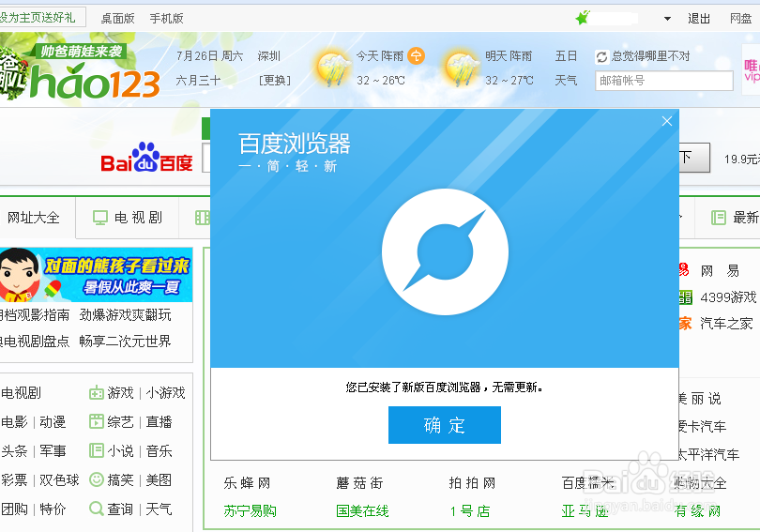Open 苏宁易购 link

[x=251, y=511]
